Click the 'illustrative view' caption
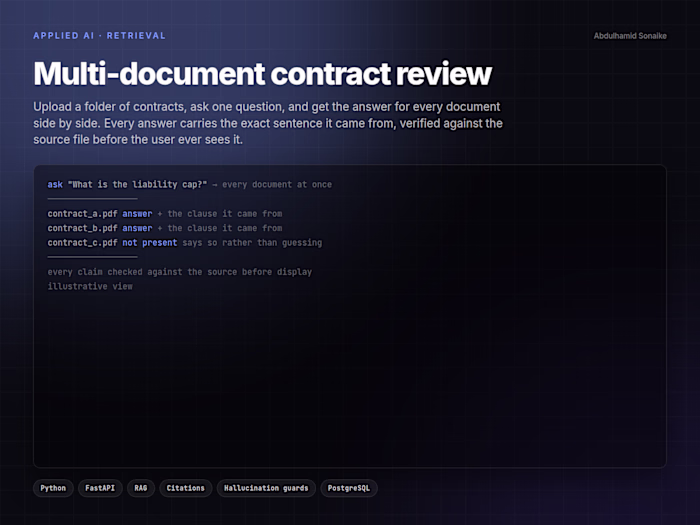The image size is (700, 525). pyautogui.click(x=90, y=286)
